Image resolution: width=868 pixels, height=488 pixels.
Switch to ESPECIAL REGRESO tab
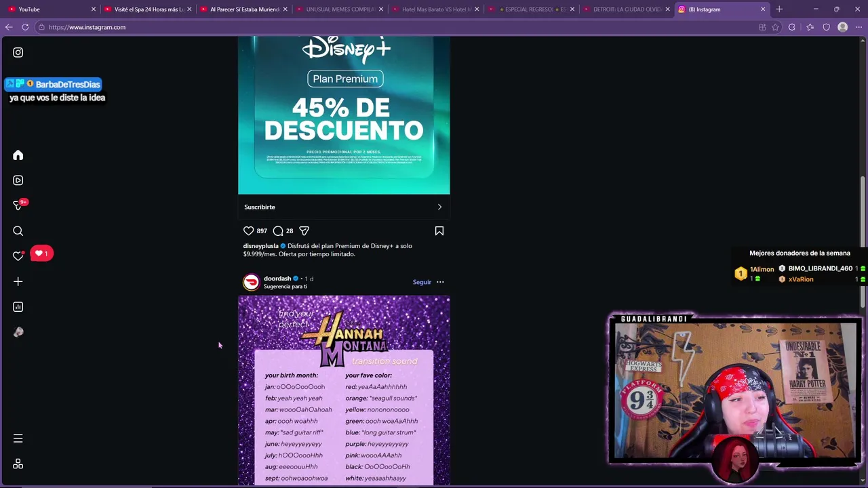(531, 9)
